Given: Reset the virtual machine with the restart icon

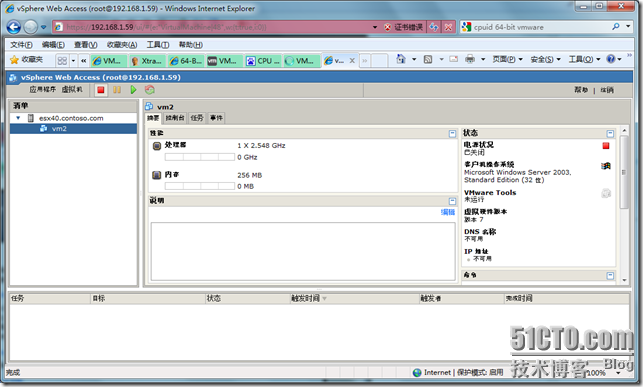Looking at the screenshot, I should 150,90.
